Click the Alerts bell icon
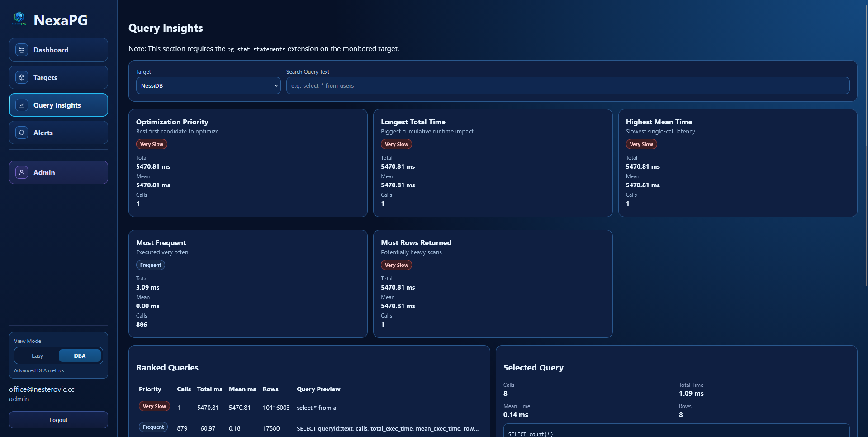The width and height of the screenshot is (868, 437). coord(22,133)
